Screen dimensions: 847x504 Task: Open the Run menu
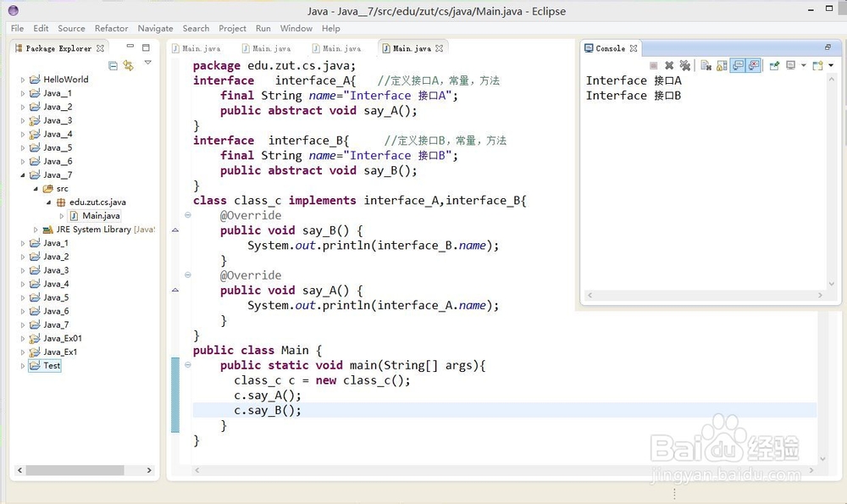coord(263,28)
